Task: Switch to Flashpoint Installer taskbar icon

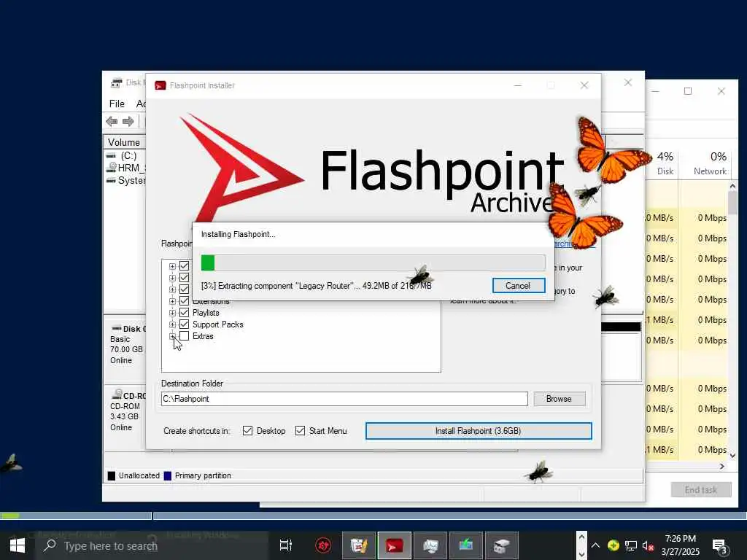Action: [x=395, y=545]
